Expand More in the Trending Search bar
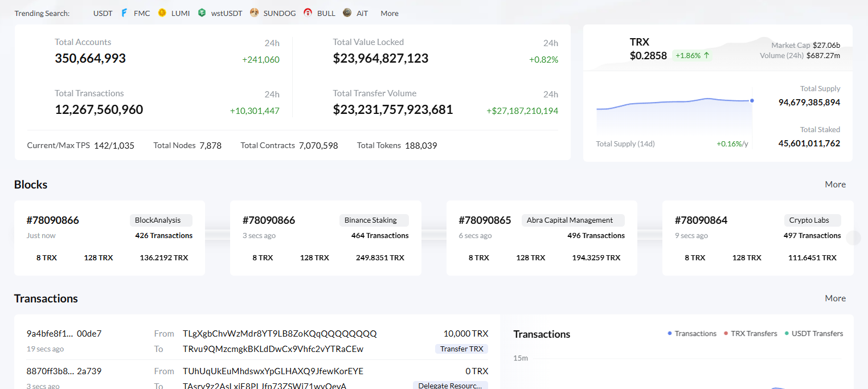Viewport: 868px width, 389px height. (390, 13)
